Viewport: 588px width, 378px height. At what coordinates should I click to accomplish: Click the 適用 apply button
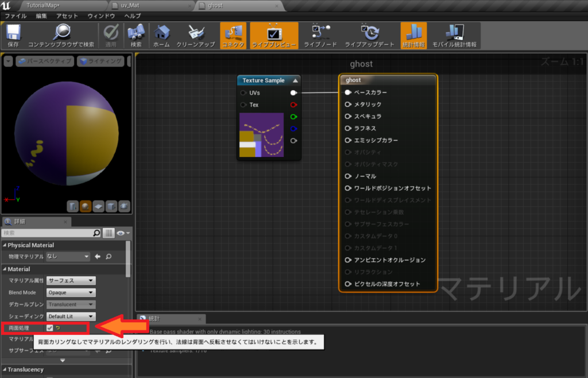coord(110,35)
